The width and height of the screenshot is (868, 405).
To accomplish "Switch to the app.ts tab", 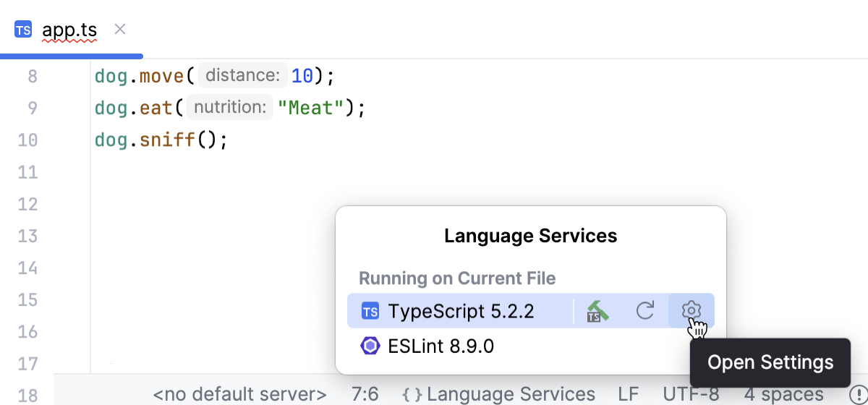I will pyautogui.click(x=69, y=30).
